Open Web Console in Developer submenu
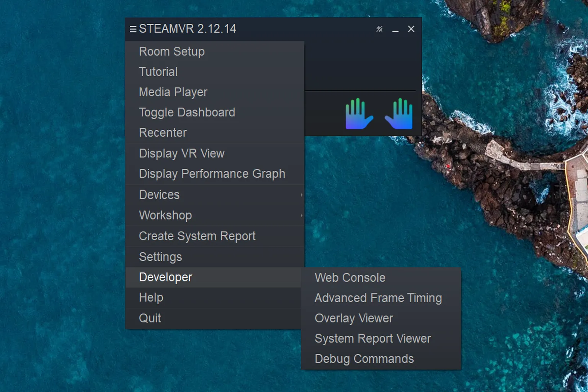 tap(381, 278)
